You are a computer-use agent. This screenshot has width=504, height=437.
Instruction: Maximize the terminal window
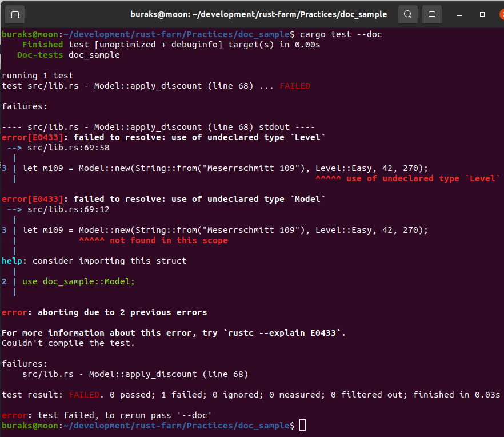pyautogui.click(x=482, y=14)
